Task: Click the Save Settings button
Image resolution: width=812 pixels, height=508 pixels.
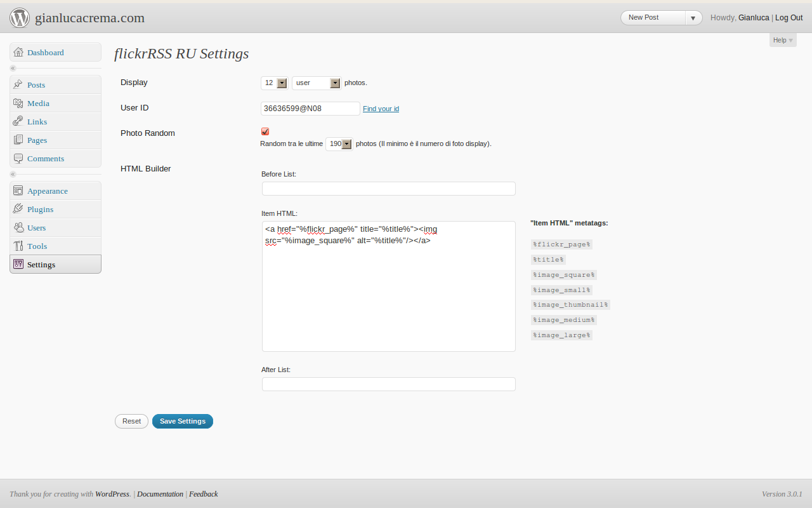Action: pyautogui.click(x=183, y=421)
